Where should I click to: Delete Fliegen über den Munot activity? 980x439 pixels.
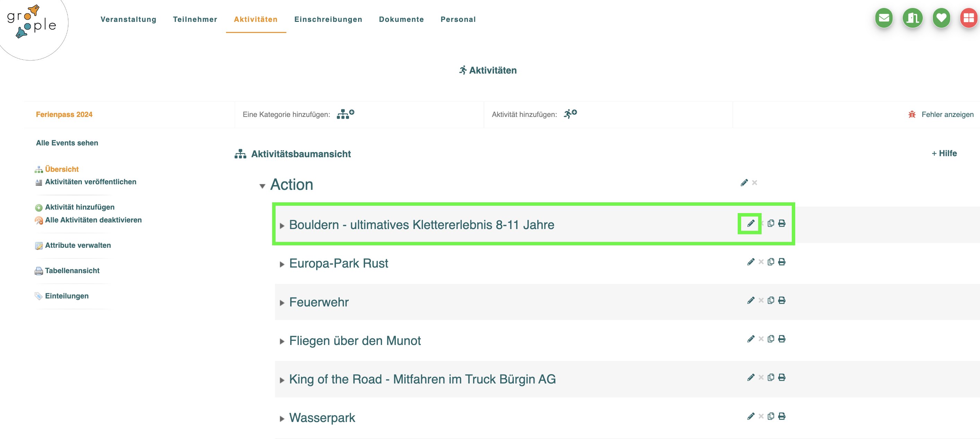pyautogui.click(x=761, y=339)
